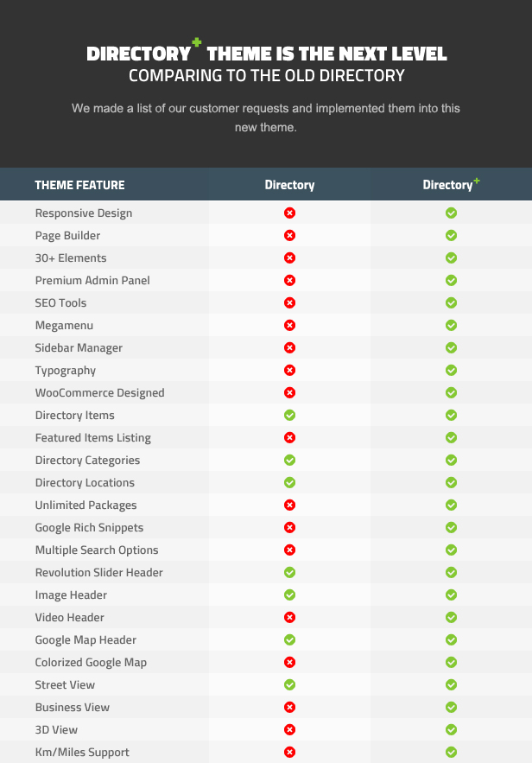Click Directory+ green check for Megamenu

coord(452,325)
